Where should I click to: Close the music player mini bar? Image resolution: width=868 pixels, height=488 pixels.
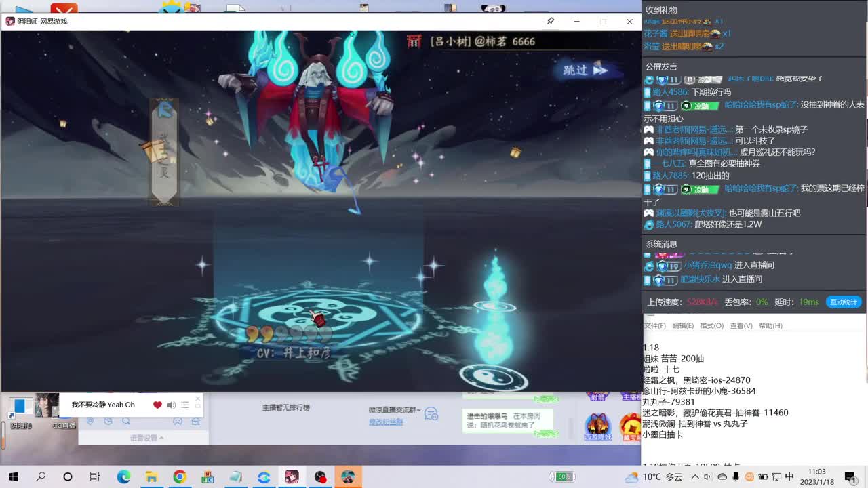(198, 399)
